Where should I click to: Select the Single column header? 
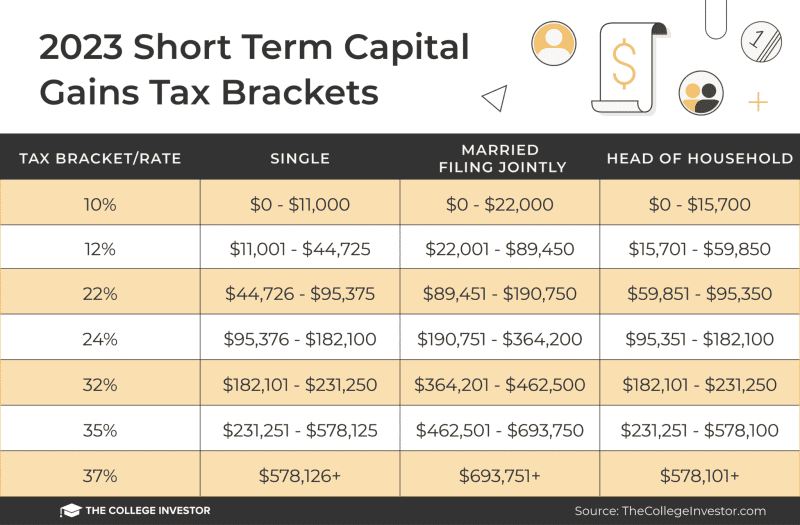300,158
